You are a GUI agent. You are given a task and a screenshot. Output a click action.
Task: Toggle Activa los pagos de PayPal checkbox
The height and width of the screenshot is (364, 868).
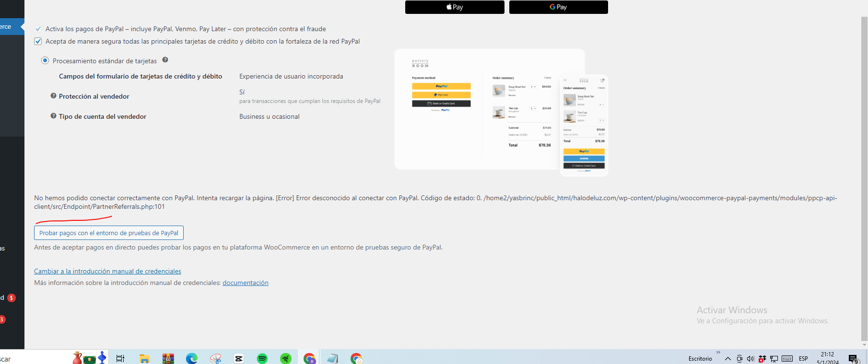coord(38,29)
